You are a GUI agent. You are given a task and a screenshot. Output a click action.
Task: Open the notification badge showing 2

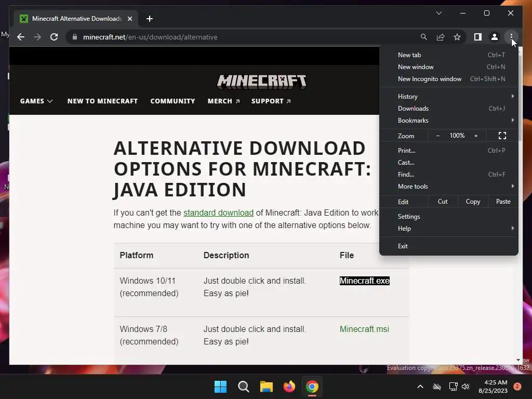[517, 387]
